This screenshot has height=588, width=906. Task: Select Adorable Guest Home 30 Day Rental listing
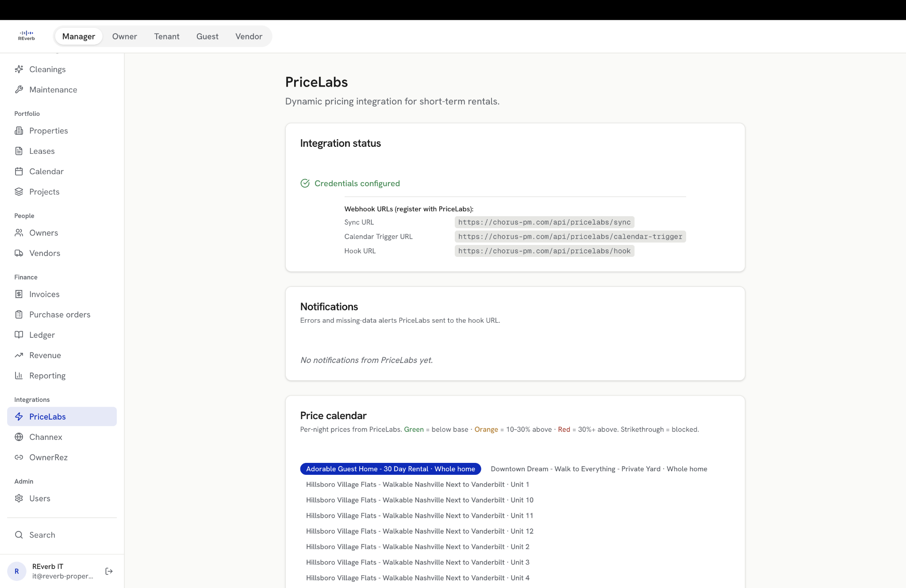[391, 469]
